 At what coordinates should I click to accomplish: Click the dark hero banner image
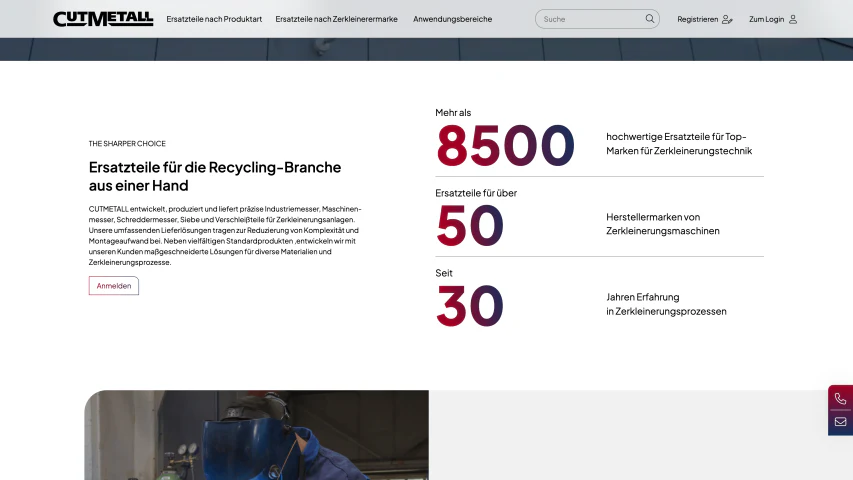(426, 49)
